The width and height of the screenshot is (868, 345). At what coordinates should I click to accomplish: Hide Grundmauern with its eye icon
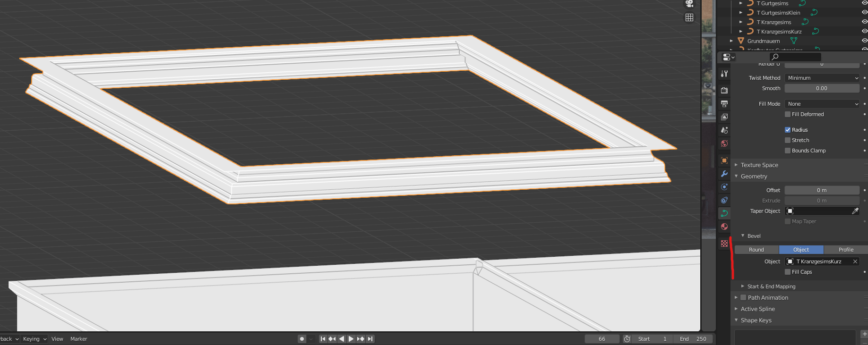point(864,41)
